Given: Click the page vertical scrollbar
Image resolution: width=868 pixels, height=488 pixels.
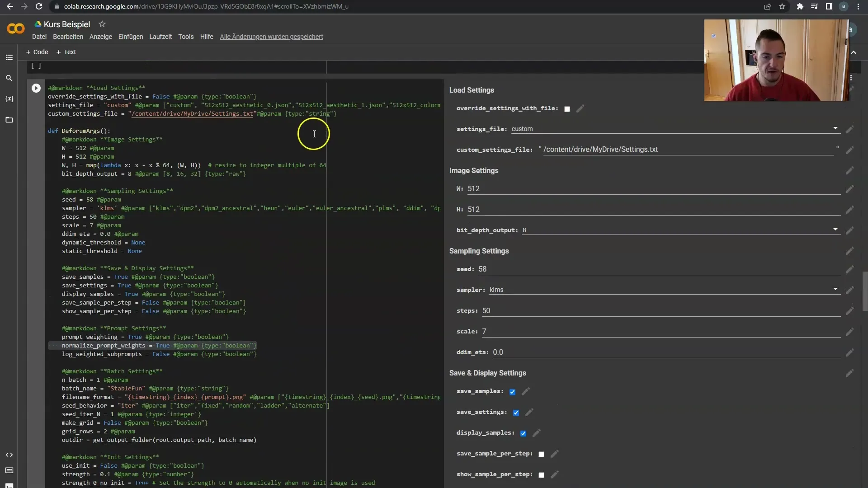Looking at the screenshot, I should point(865,291).
